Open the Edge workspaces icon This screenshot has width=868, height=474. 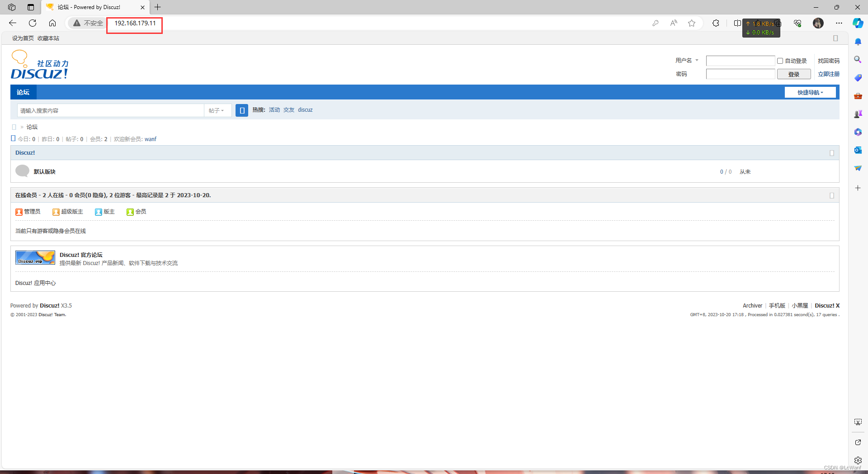tap(12, 7)
